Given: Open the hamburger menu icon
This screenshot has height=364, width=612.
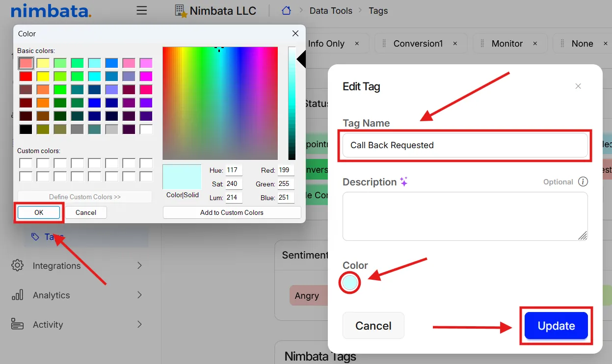Looking at the screenshot, I should point(142,10).
